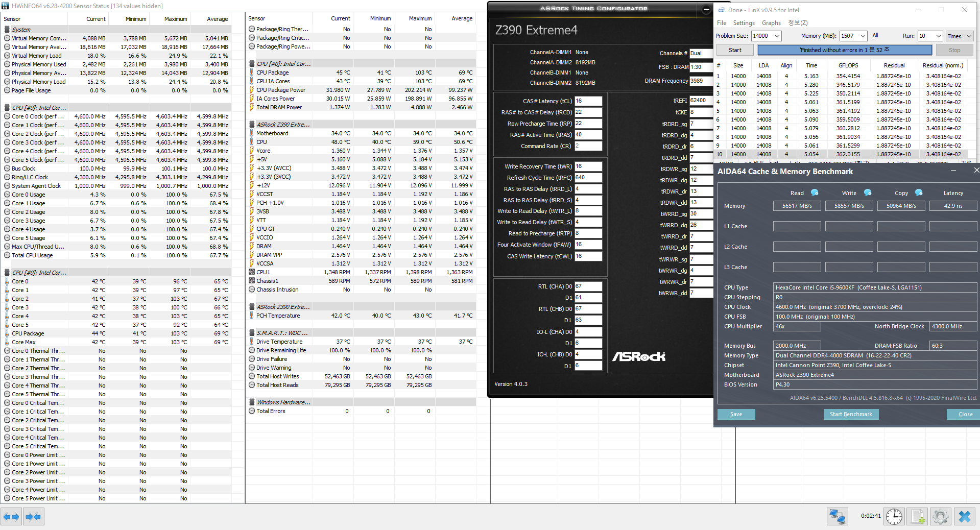Click the Stop button in LinX
The height and width of the screenshot is (530, 980).
click(954, 50)
